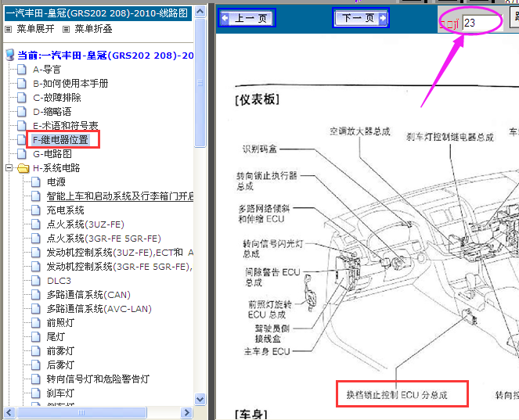The height and width of the screenshot is (420, 519).
Task: Open 多路通信系统(AVC-LAN) page
Action: (99, 309)
